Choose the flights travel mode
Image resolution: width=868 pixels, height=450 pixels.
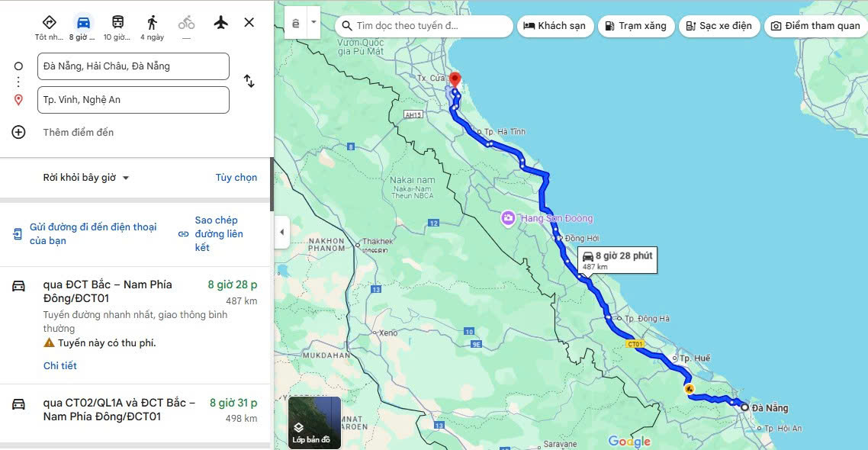(x=221, y=23)
